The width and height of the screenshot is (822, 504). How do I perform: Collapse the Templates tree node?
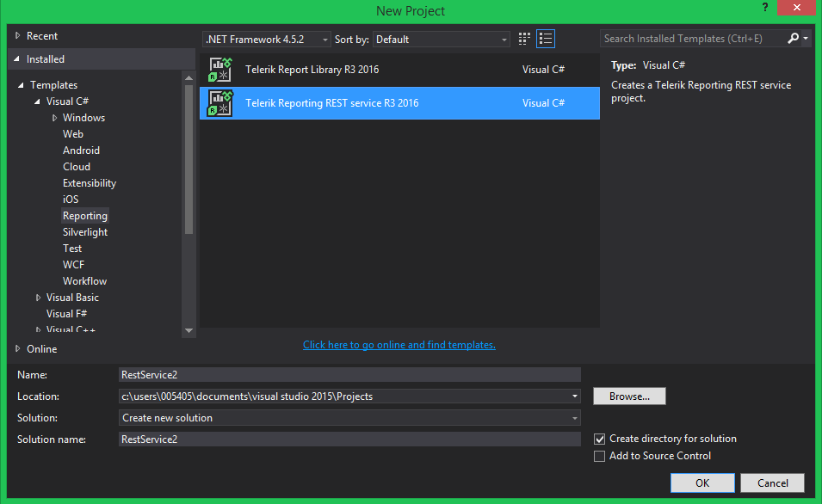pos(21,85)
